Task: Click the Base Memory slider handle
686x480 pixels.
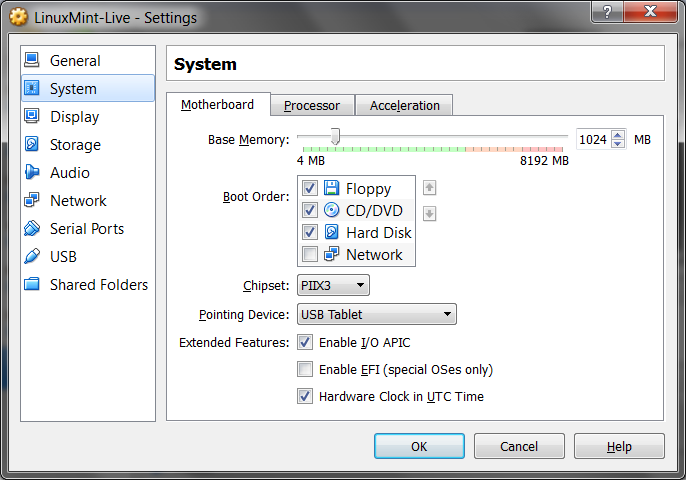Action: point(335,136)
